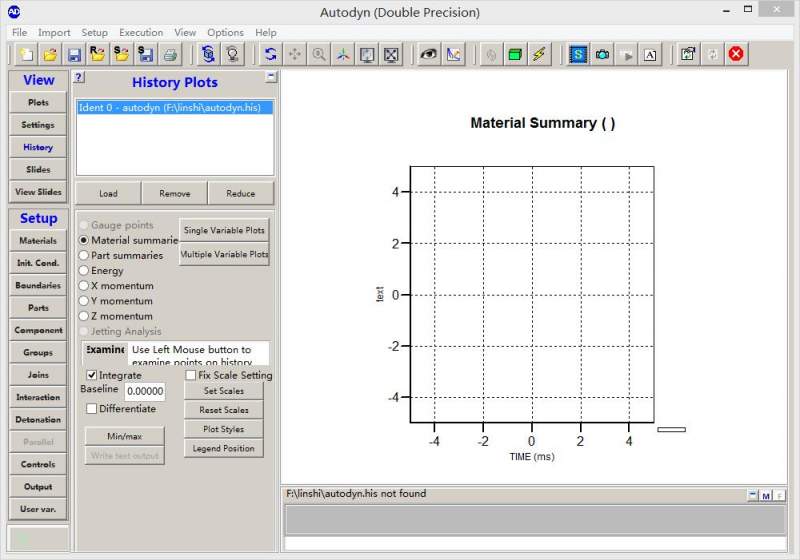Open Plot Styles dialog

[x=223, y=429]
